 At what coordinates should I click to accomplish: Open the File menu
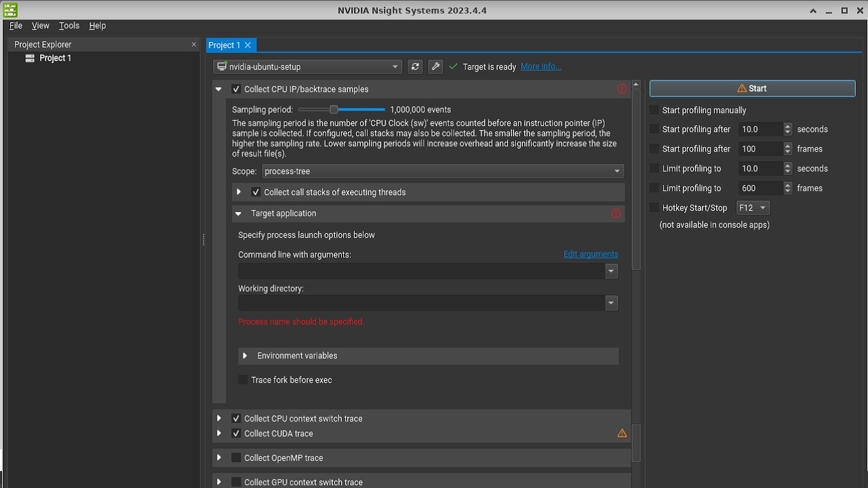pyautogui.click(x=16, y=26)
